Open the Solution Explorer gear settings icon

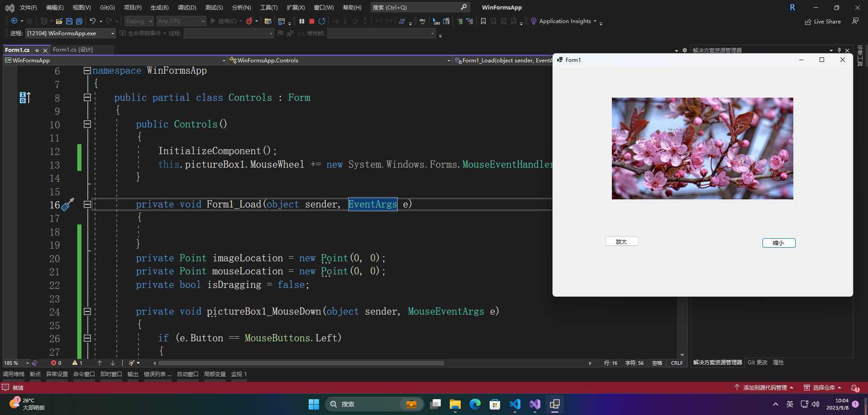pos(685,50)
